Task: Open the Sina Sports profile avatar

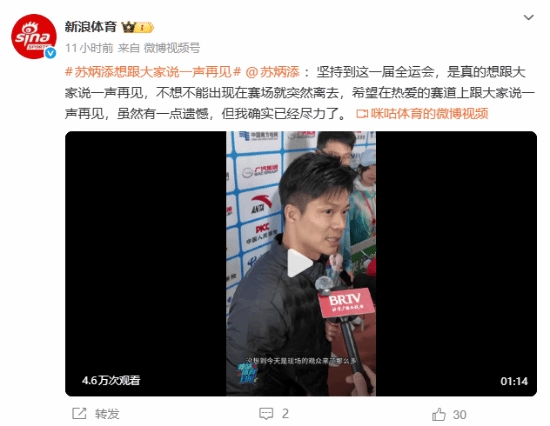Action: [x=34, y=36]
